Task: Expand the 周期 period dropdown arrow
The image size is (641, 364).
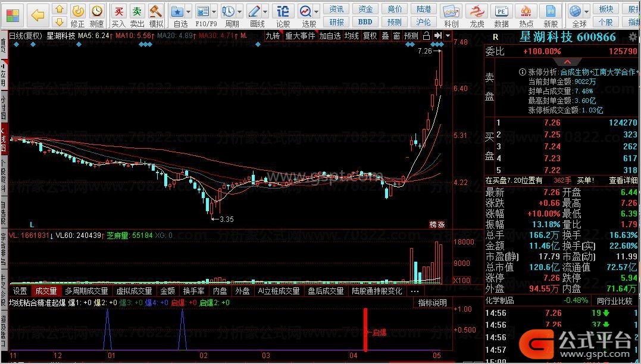Action: tap(240, 11)
